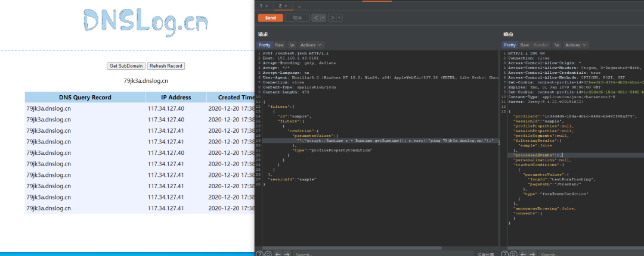This screenshot has width=644, height=256.
Task: Expand the response Actions dropdown
Action: click(576, 45)
